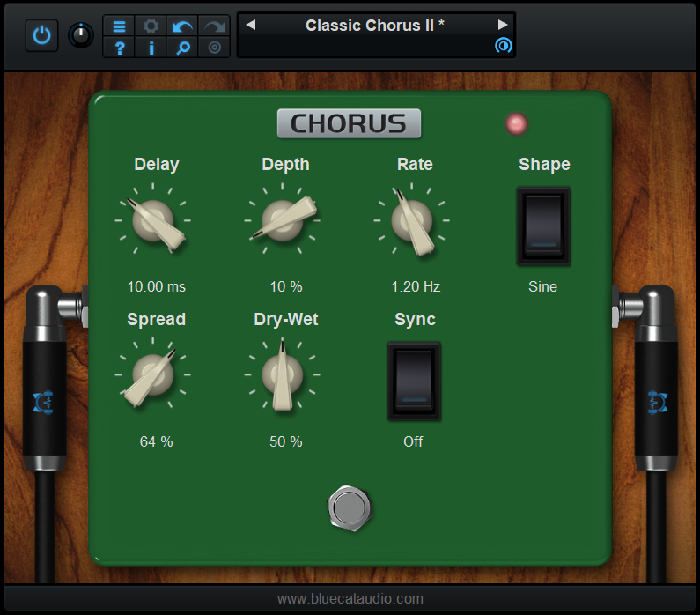
Task: Click the circular target icon in toolbar
Action: pyautogui.click(x=214, y=48)
